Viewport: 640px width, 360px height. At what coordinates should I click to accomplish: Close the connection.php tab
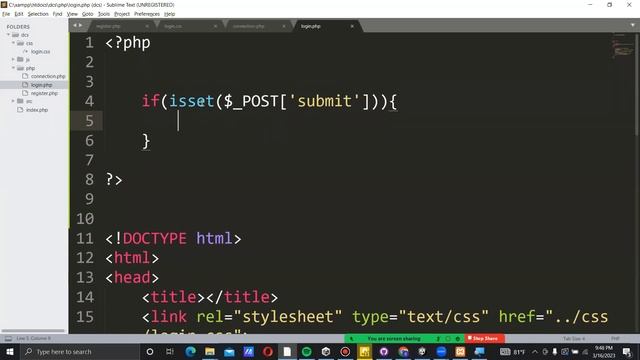[284, 26]
